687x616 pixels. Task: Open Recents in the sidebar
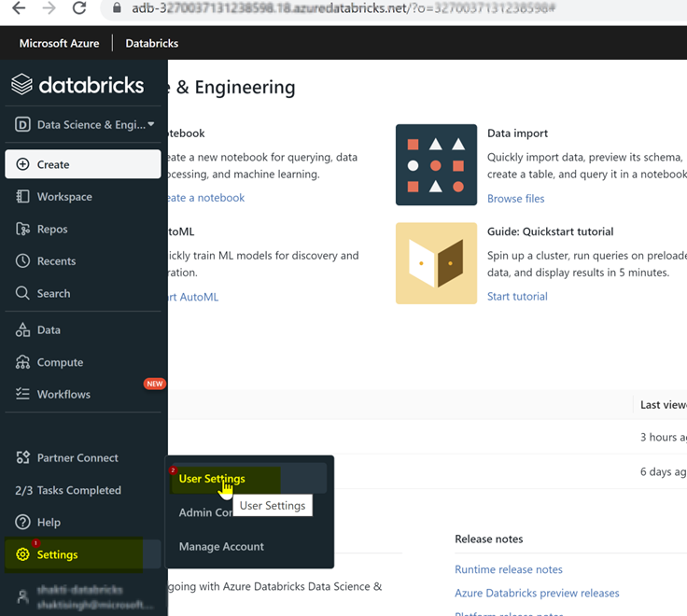pos(83,261)
